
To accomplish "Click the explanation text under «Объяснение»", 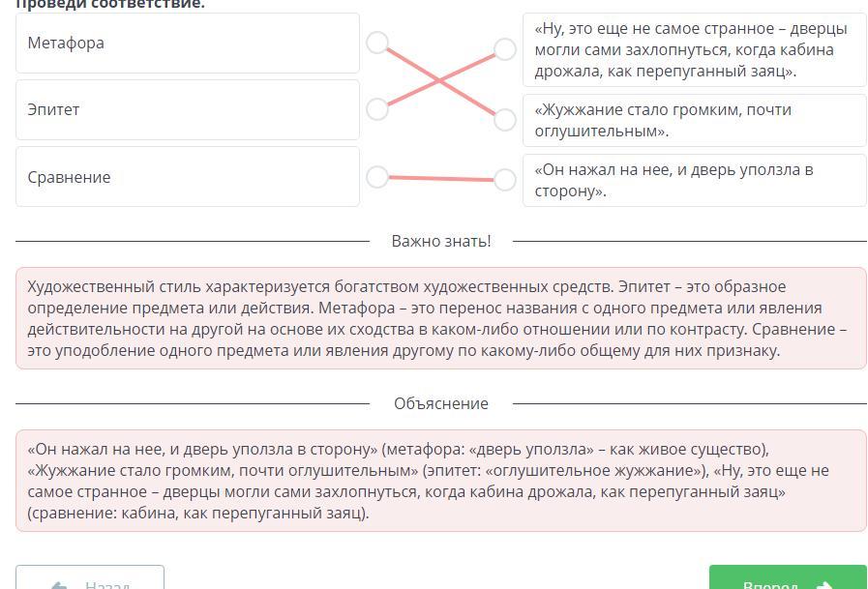I will [x=441, y=481].
